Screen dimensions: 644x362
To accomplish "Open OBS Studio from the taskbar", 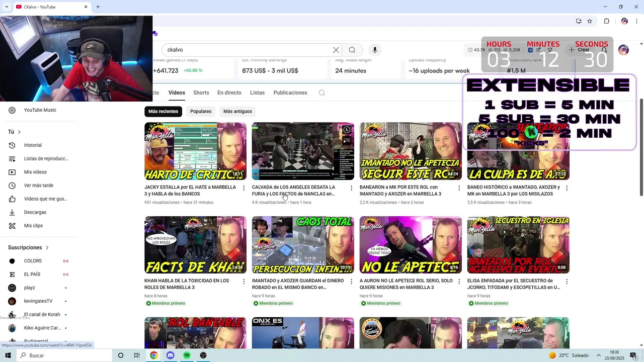I will [203, 355].
